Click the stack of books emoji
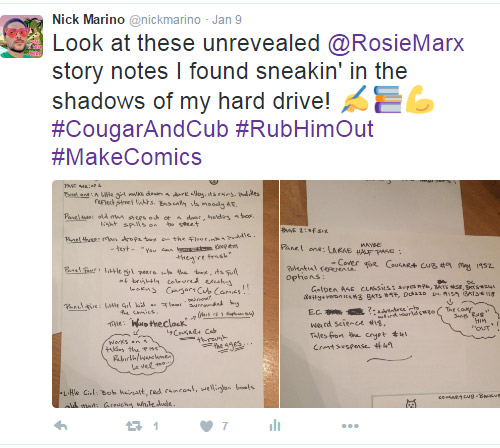This screenshot has width=500, height=448. coord(387,99)
